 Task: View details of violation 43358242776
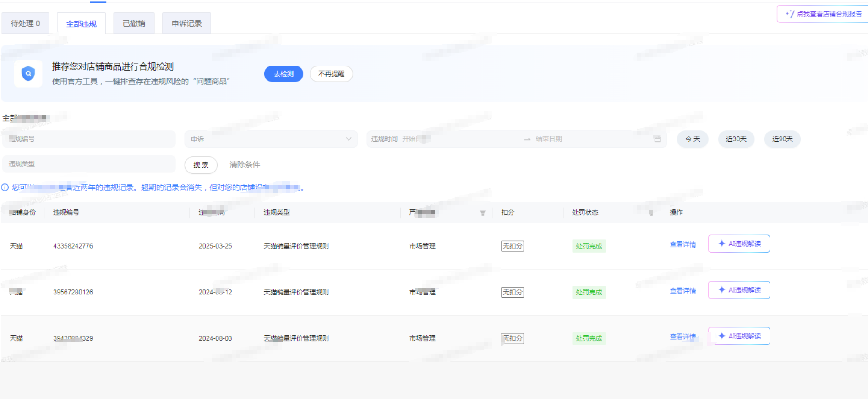682,244
